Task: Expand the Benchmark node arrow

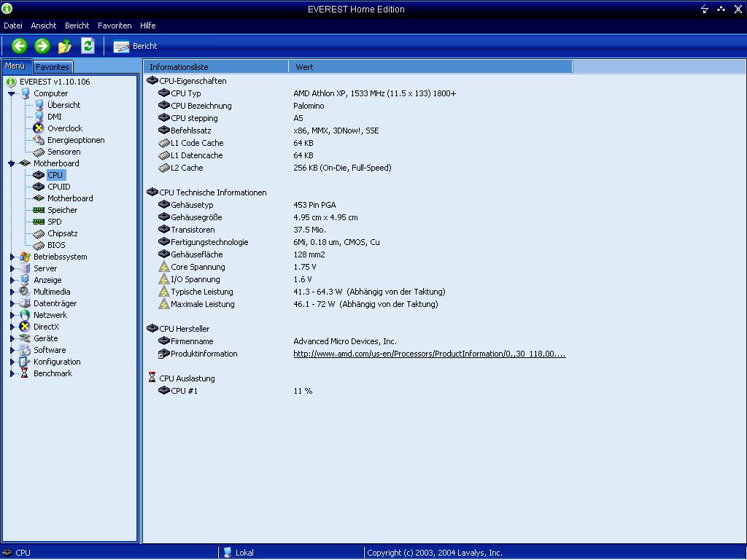Action: pos(12,374)
